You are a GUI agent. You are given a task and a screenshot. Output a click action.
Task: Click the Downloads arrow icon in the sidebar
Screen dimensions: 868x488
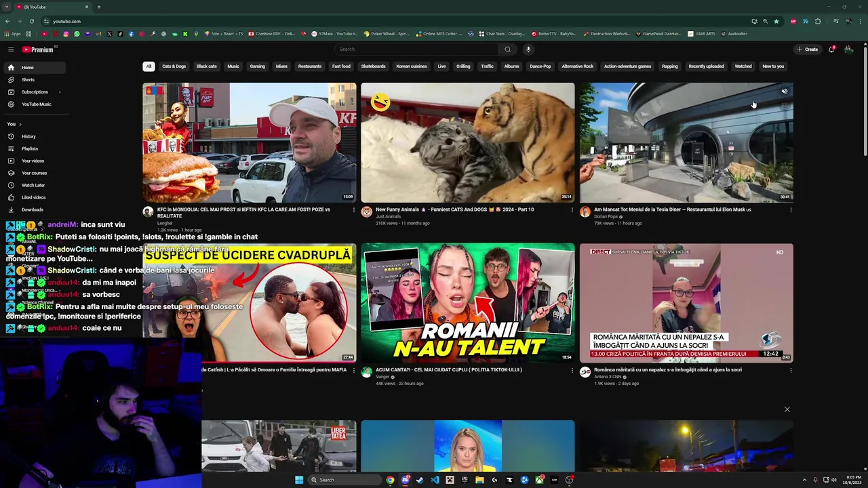click(x=11, y=209)
